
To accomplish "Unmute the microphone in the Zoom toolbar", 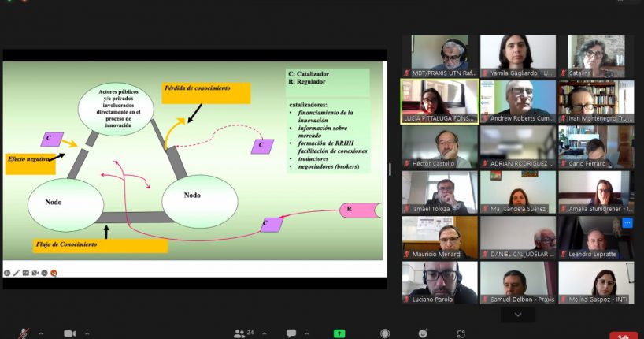I will point(24,333).
